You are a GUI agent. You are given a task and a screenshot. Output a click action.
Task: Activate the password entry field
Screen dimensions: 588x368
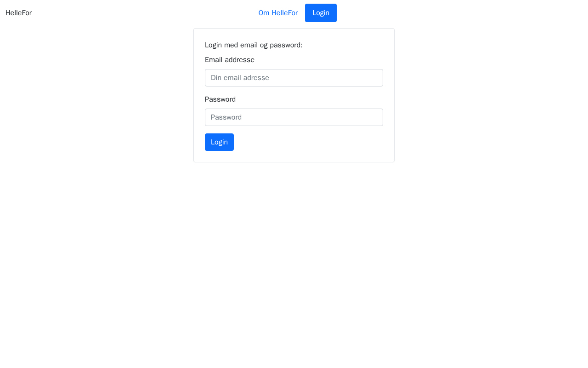(294, 117)
